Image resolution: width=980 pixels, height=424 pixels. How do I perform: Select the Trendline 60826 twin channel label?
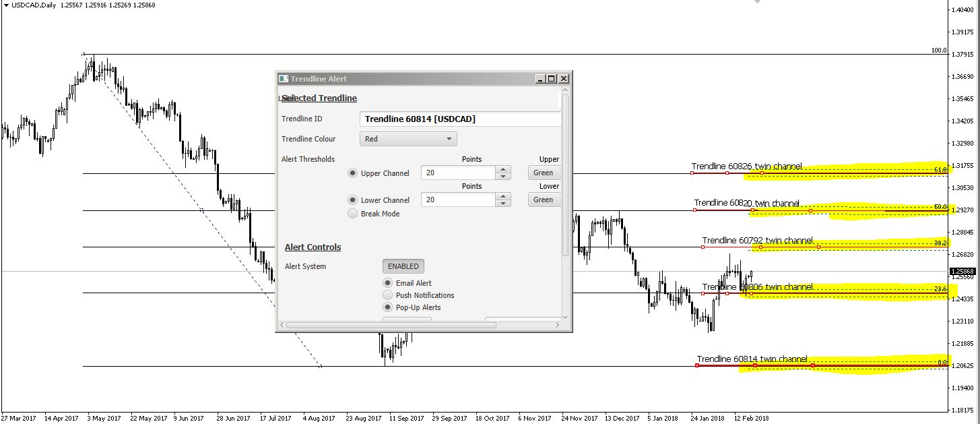(746, 166)
